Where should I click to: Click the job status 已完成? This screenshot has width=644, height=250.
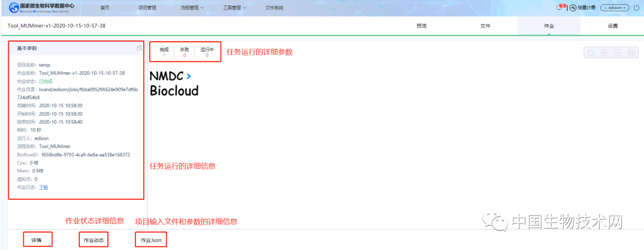click(45, 81)
